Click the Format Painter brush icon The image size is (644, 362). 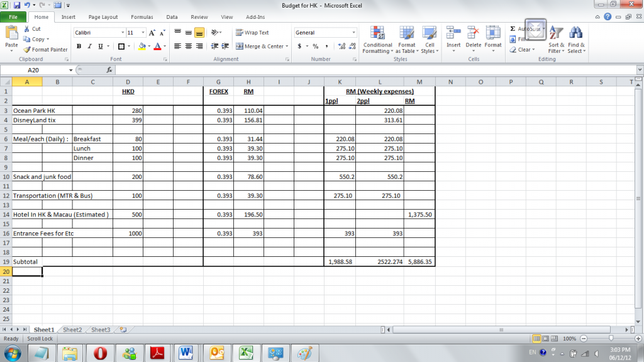[x=27, y=50]
